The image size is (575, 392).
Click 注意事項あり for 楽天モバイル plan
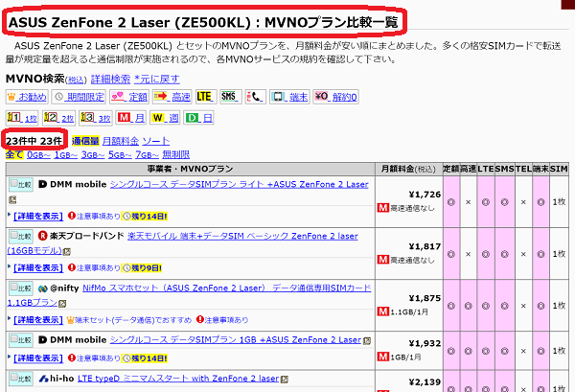point(94,268)
